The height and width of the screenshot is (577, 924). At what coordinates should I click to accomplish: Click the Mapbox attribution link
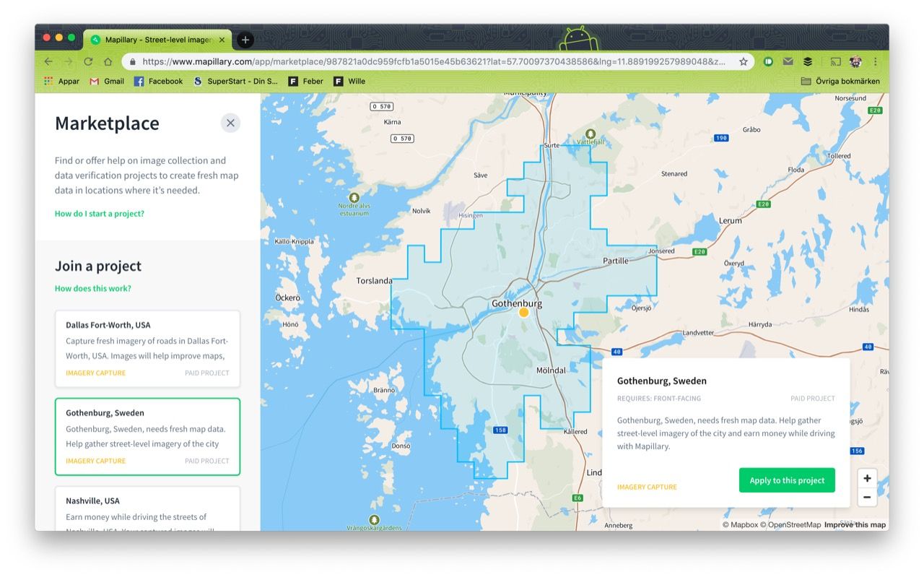[x=740, y=525]
